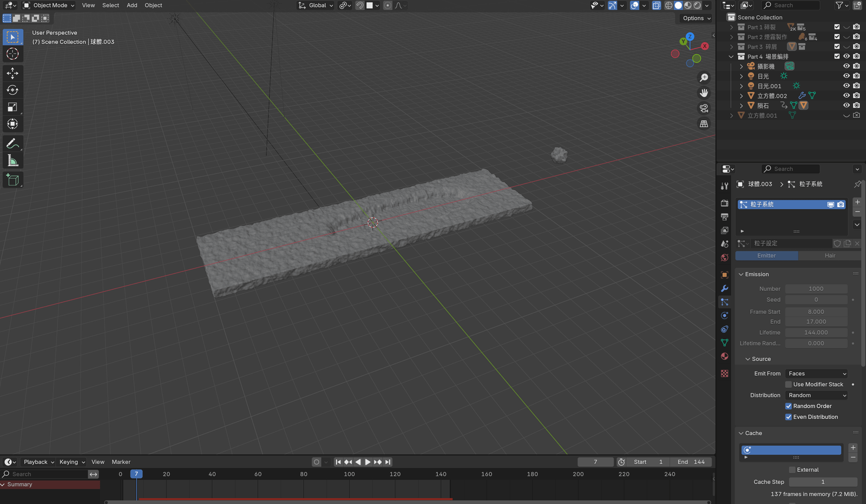
Task: Open the Distribution Random dropdown
Action: pyautogui.click(x=817, y=395)
